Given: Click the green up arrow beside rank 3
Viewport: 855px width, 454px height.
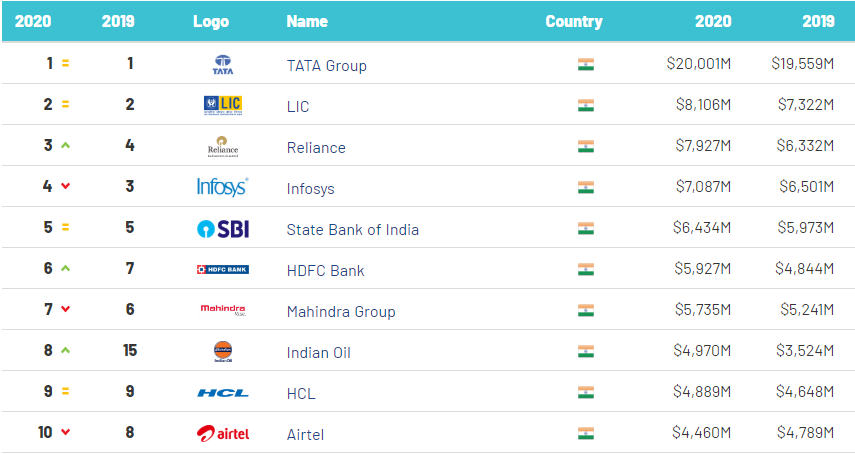Looking at the screenshot, I should tap(65, 146).
